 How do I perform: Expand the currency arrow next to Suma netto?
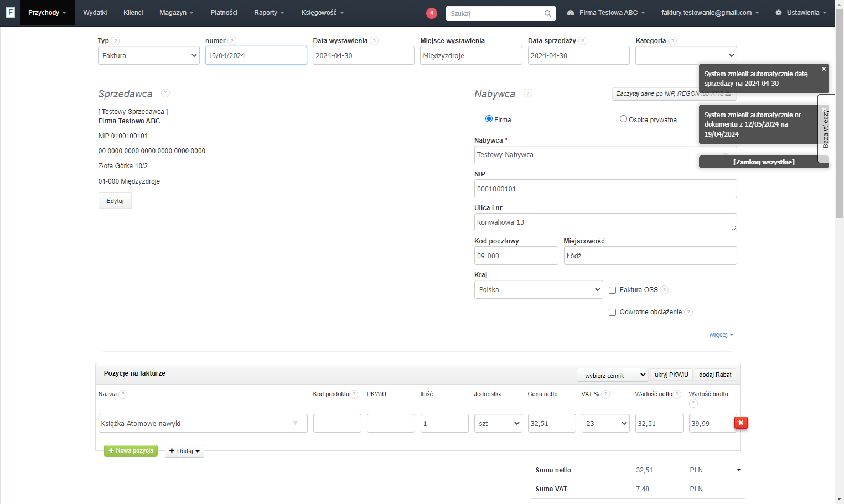[x=739, y=470]
